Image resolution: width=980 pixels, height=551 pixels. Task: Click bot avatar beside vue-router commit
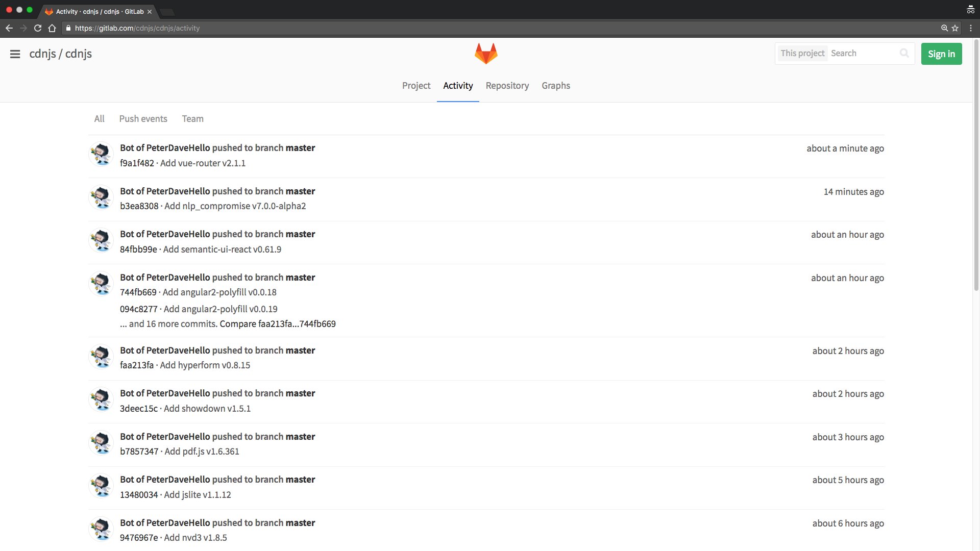pos(101,154)
